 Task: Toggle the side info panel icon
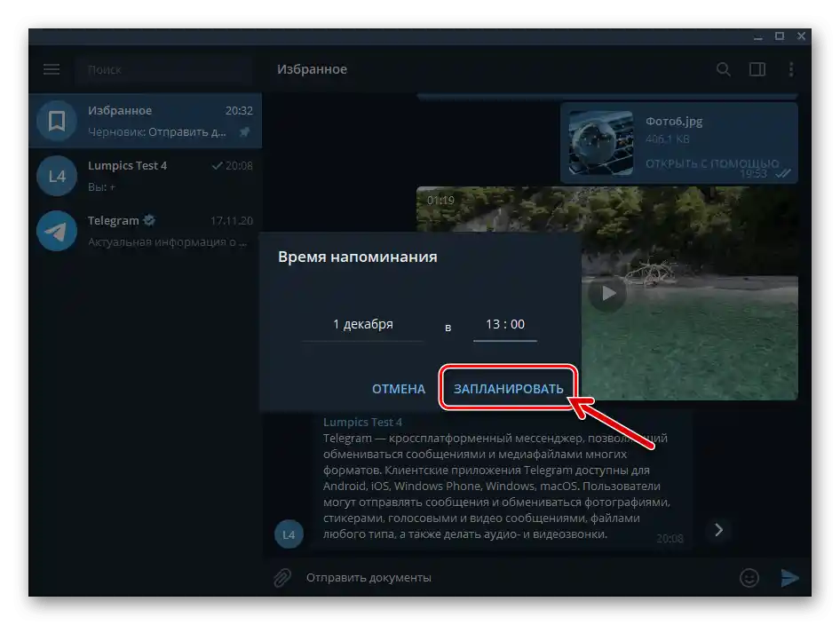coord(757,69)
